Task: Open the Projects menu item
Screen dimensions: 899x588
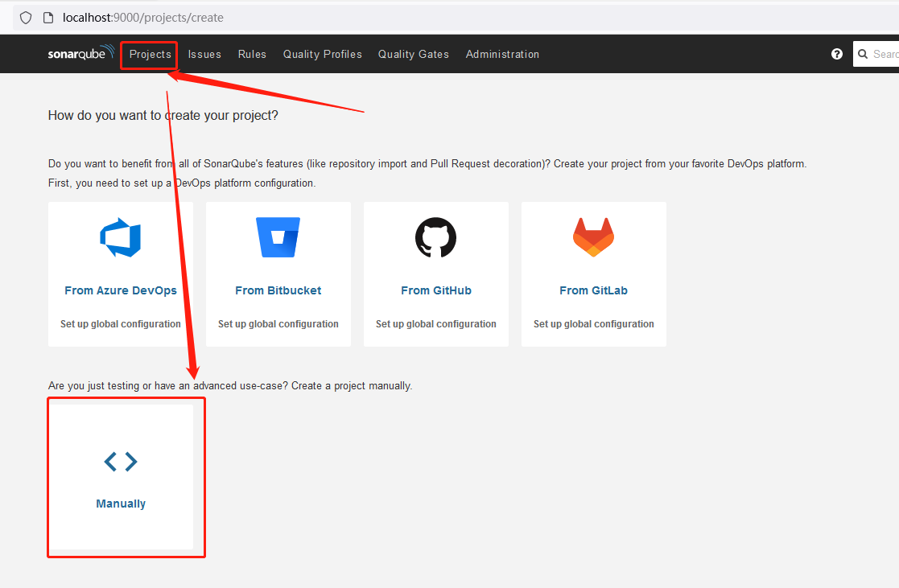Action: click(151, 55)
